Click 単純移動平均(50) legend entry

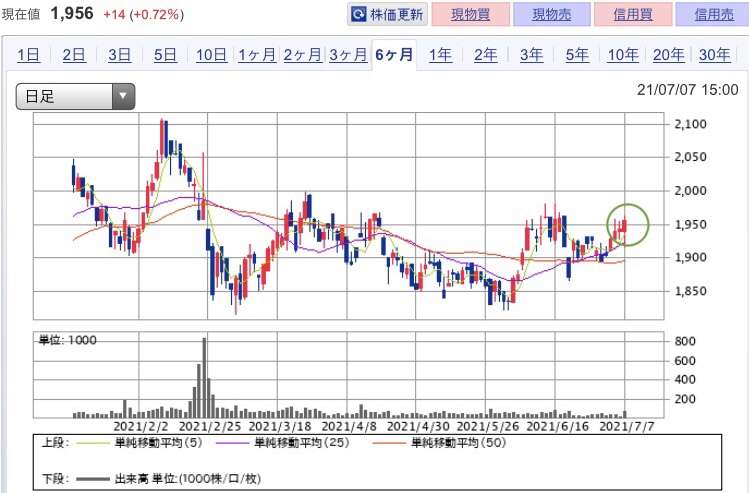point(439,443)
